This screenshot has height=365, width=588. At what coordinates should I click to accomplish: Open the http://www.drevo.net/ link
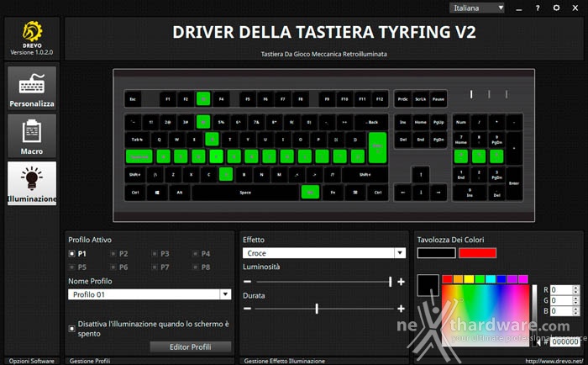click(554, 361)
